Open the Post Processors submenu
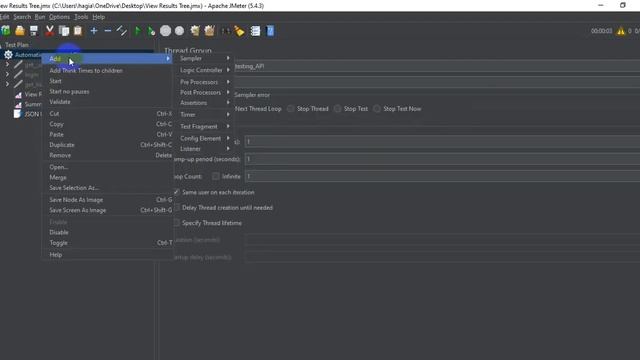The width and height of the screenshot is (640, 360). pyautogui.click(x=204, y=93)
